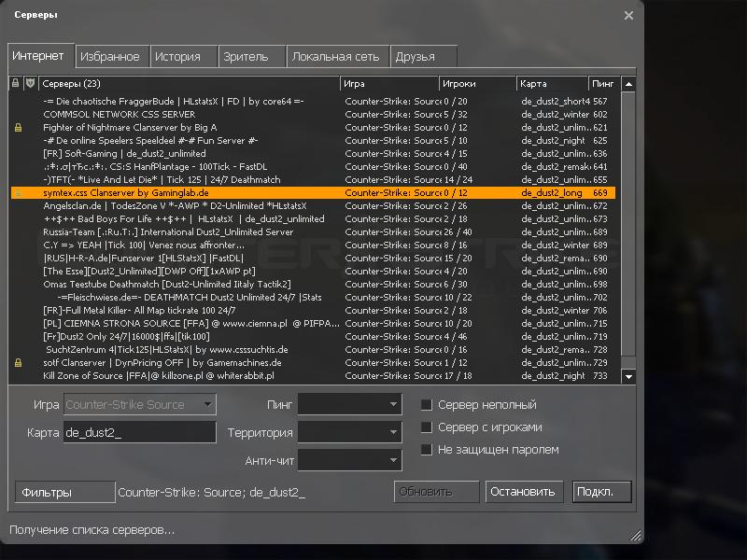Screen dimensions: 747x560
Task: Open the 'Пинг' filter dropdown
Action: point(349,405)
